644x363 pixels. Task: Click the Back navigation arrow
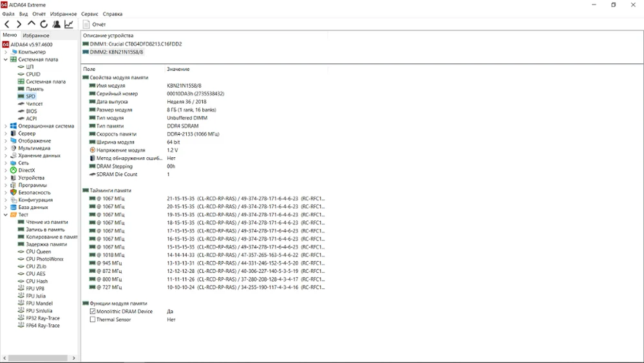(7, 25)
